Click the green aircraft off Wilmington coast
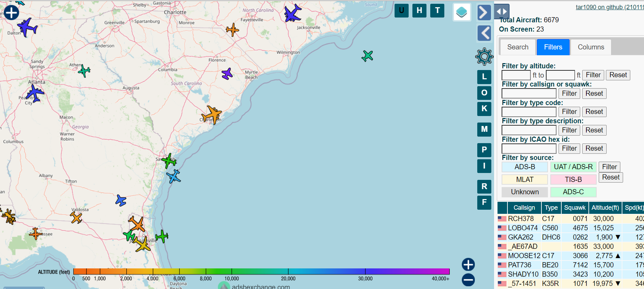The image size is (644, 289). point(367,56)
